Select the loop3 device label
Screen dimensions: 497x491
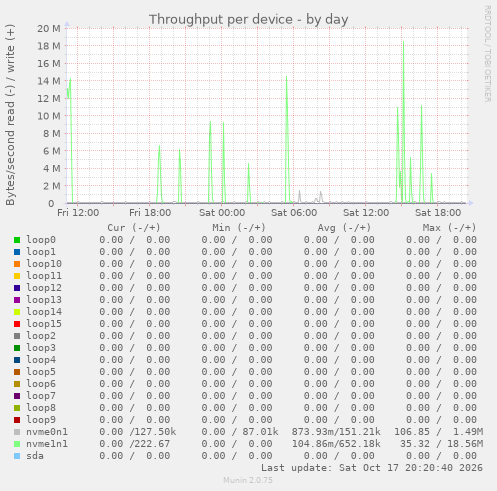(x=41, y=348)
